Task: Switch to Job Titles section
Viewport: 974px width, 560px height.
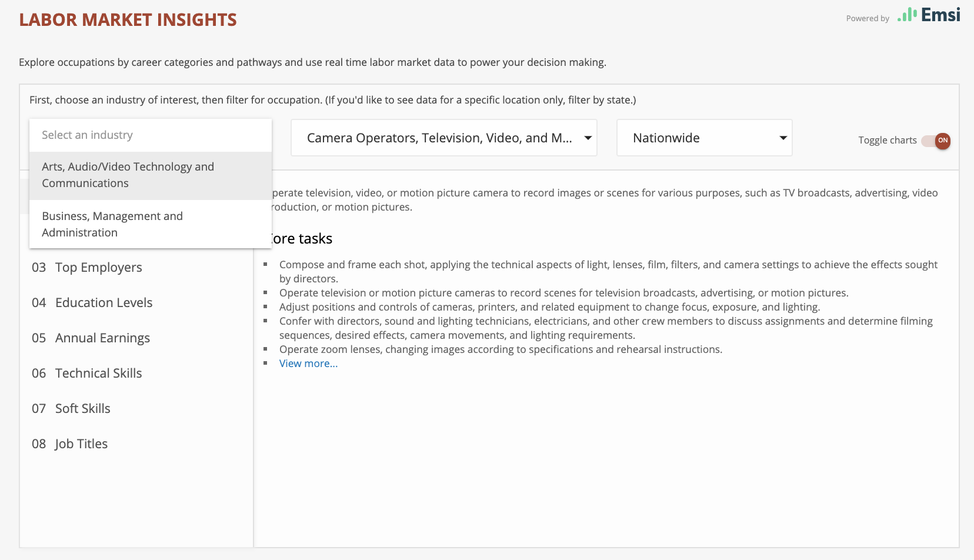Action: click(81, 444)
